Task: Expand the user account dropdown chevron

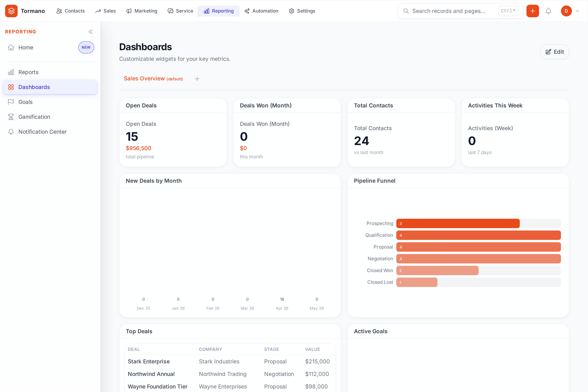Action: 577,11
